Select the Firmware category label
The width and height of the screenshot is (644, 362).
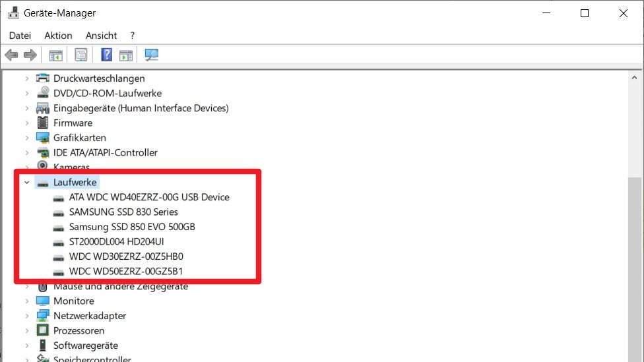click(x=73, y=123)
